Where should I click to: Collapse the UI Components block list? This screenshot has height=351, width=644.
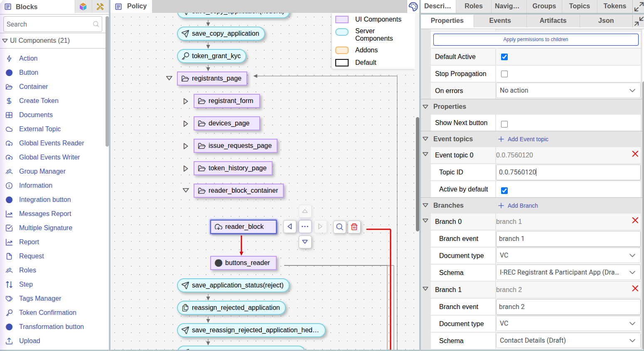pos(5,41)
